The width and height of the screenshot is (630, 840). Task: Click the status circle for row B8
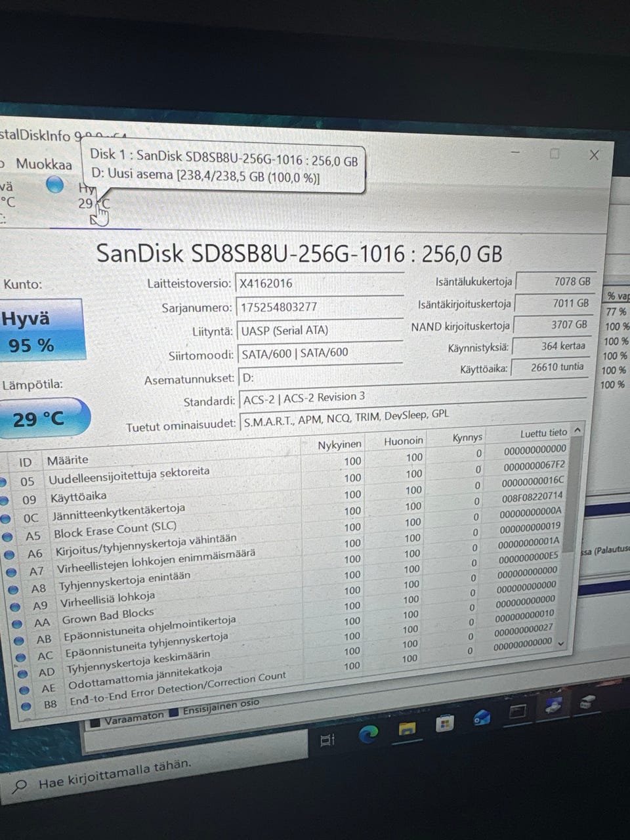[26, 707]
